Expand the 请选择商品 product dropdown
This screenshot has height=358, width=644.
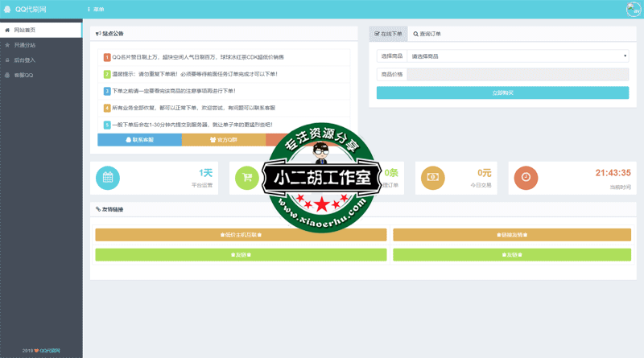(519, 56)
